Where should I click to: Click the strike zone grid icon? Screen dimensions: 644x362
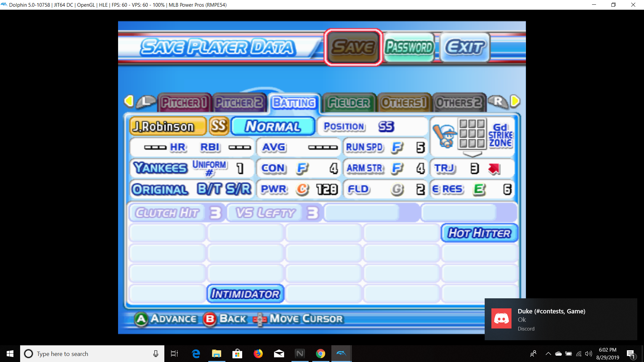(472, 133)
